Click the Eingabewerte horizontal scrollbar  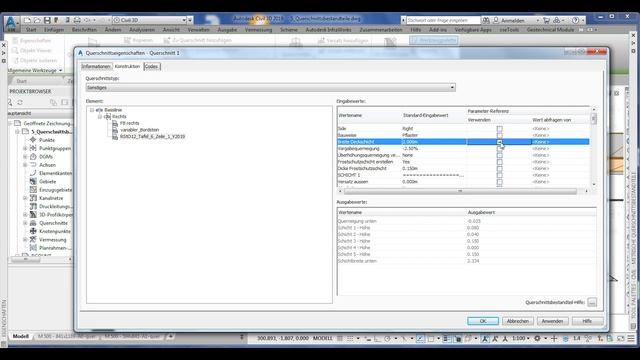[x=460, y=191]
